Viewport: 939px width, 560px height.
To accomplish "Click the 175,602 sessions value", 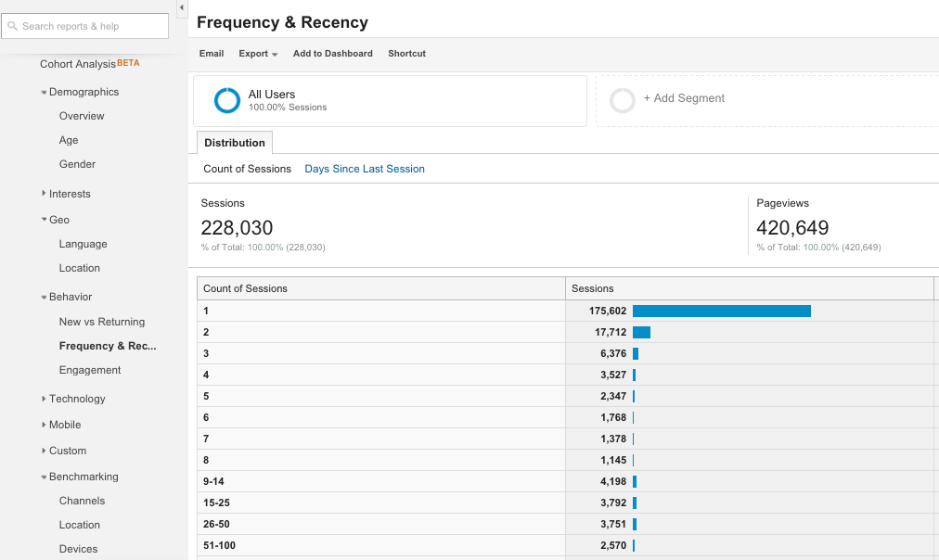I will [x=607, y=312].
